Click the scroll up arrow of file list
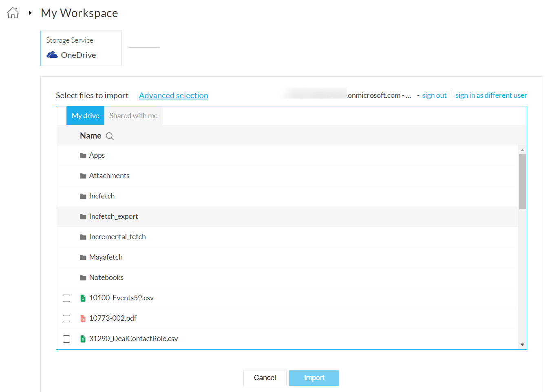 click(x=522, y=150)
